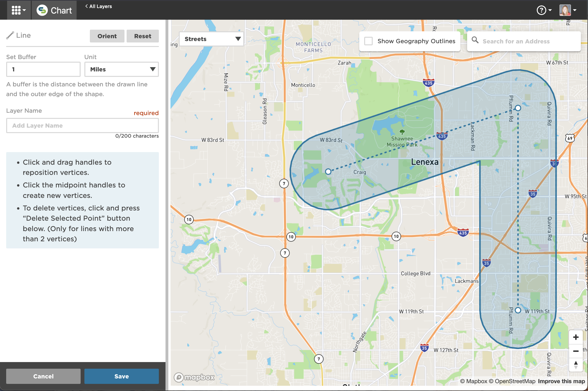Open the Improve this map link
The width and height of the screenshot is (588, 391).
561,381
